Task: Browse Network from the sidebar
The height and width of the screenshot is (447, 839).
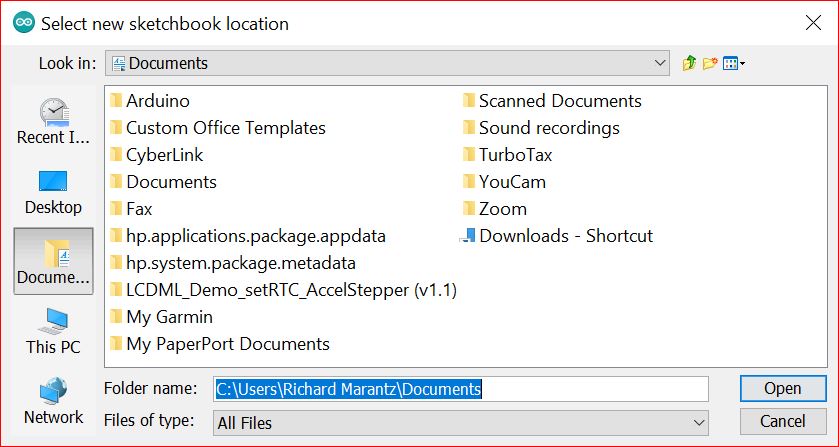Action: coord(54,401)
